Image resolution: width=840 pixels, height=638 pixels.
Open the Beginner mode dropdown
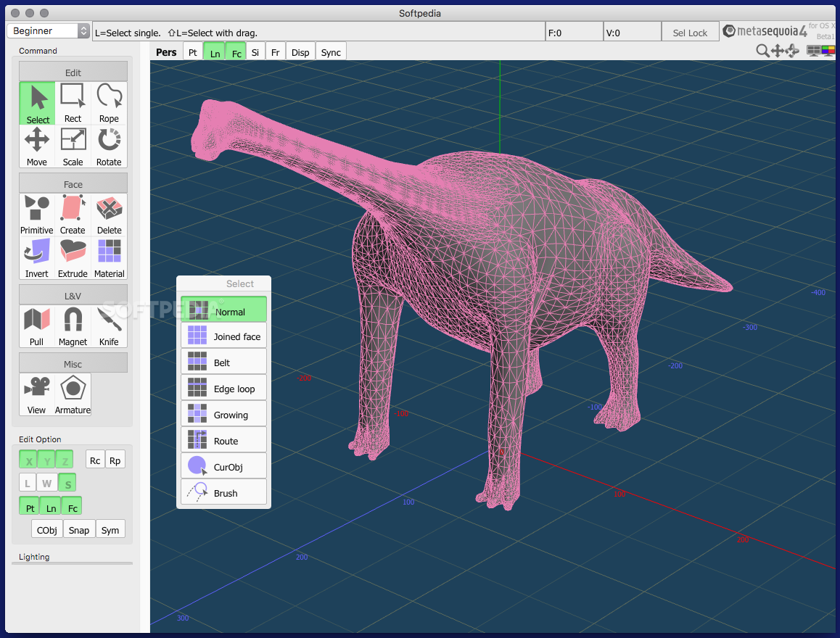click(x=48, y=31)
